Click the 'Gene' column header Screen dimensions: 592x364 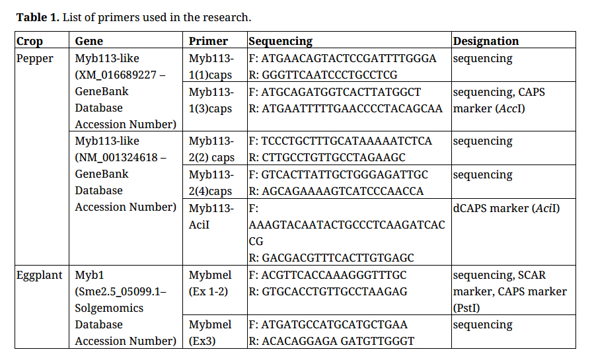[x=89, y=41]
